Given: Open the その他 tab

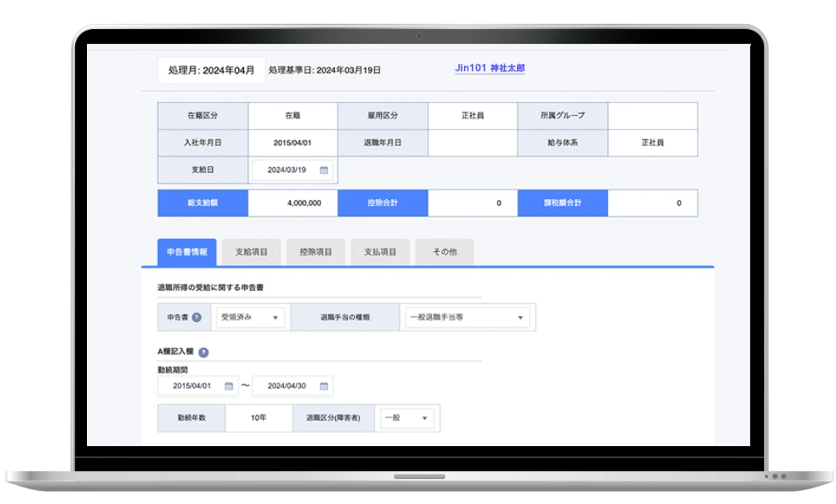Looking at the screenshot, I should click(x=444, y=252).
